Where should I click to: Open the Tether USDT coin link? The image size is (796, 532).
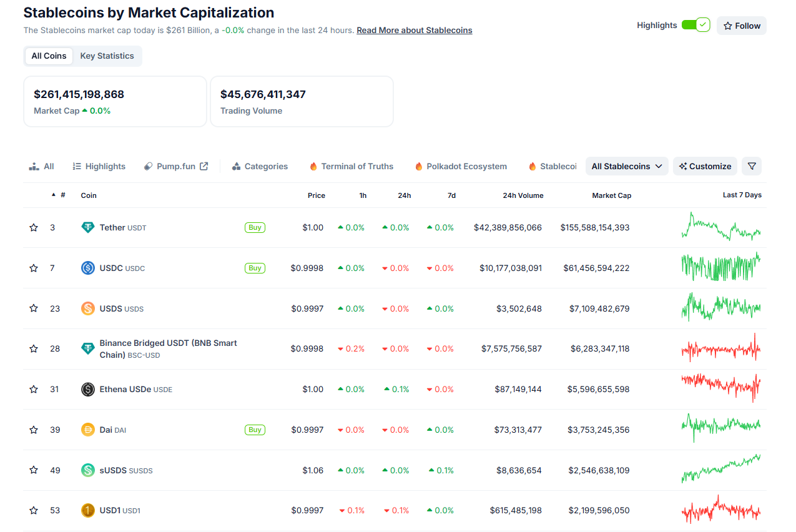pos(123,228)
